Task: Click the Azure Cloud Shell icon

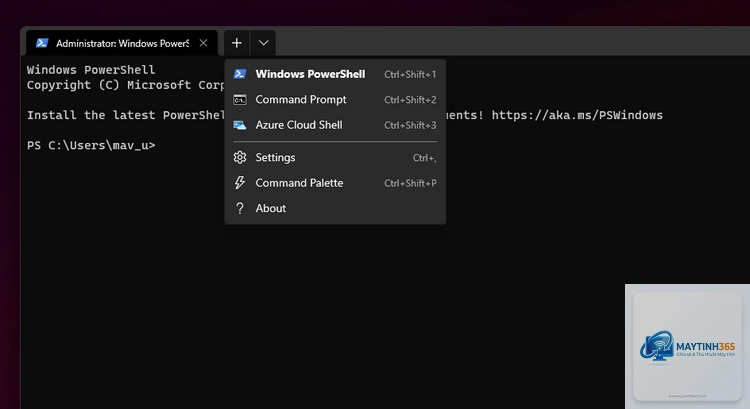Action: [x=240, y=125]
